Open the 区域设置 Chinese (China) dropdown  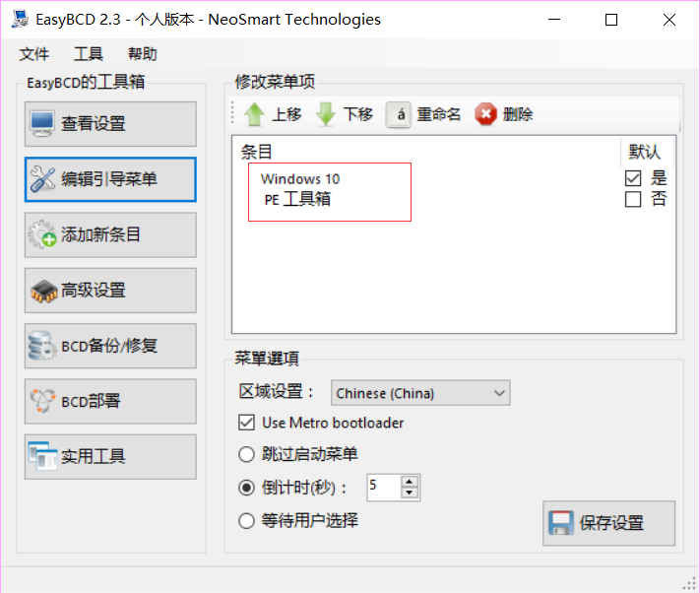(x=420, y=393)
